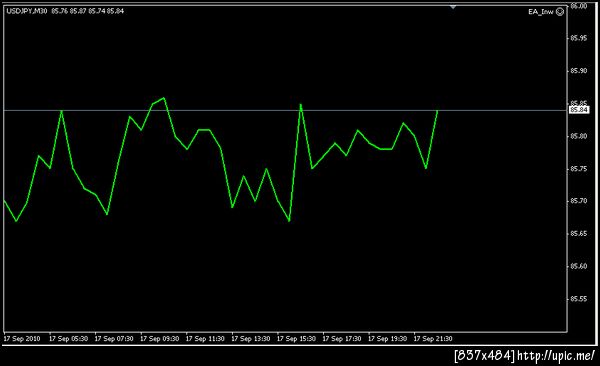Click the 17 Sep 19:30 time label
Image resolution: width=600 pixels, height=366 pixels.
387,339
